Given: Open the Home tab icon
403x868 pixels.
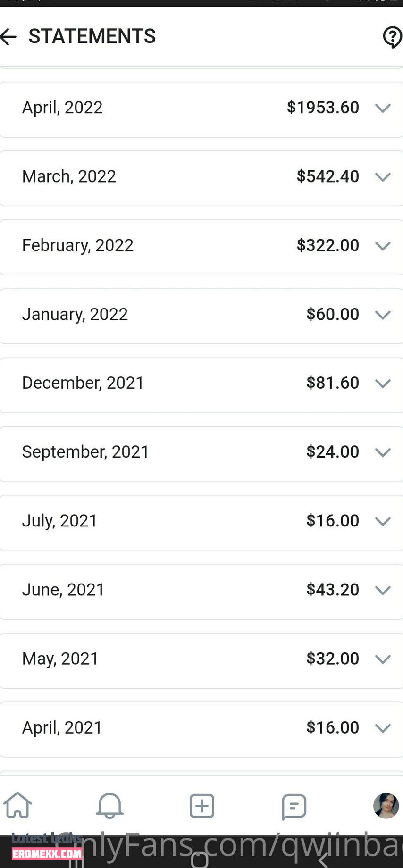Looking at the screenshot, I should tap(17, 805).
